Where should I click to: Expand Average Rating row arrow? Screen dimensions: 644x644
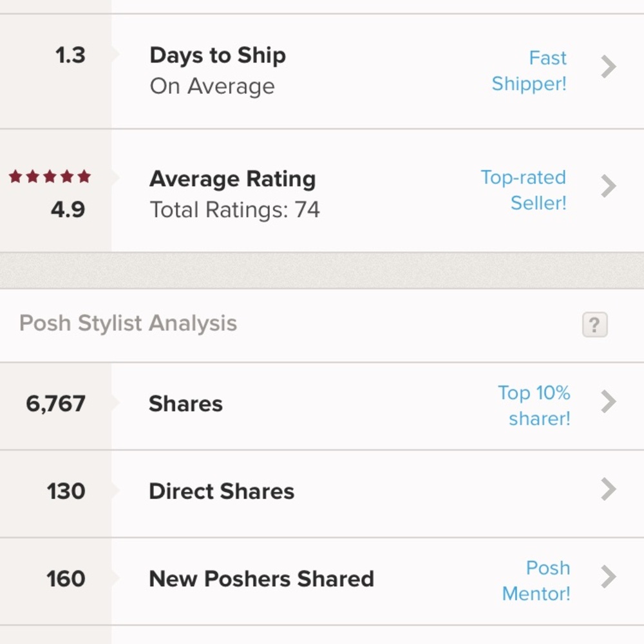(x=609, y=186)
